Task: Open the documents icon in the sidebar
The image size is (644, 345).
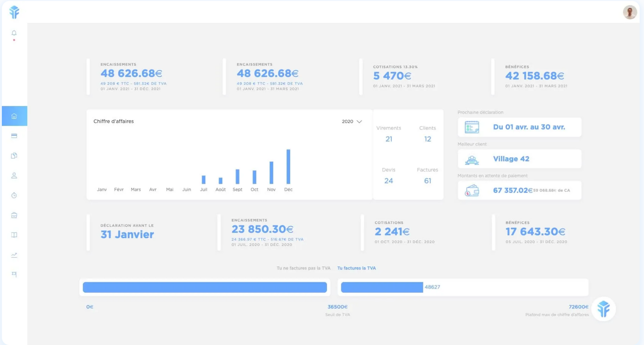Action: tap(14, 156)
